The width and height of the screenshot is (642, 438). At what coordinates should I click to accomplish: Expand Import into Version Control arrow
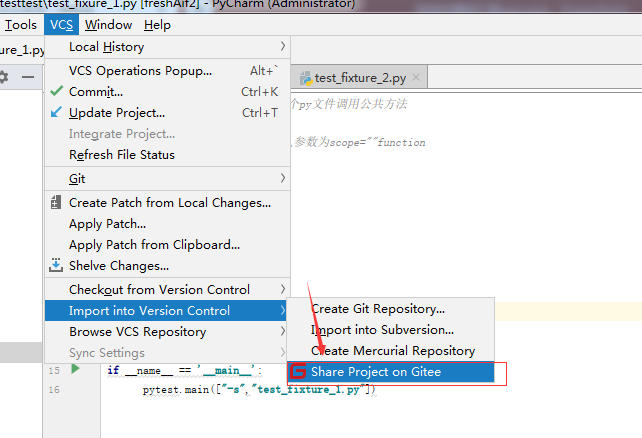coord(283,310)
